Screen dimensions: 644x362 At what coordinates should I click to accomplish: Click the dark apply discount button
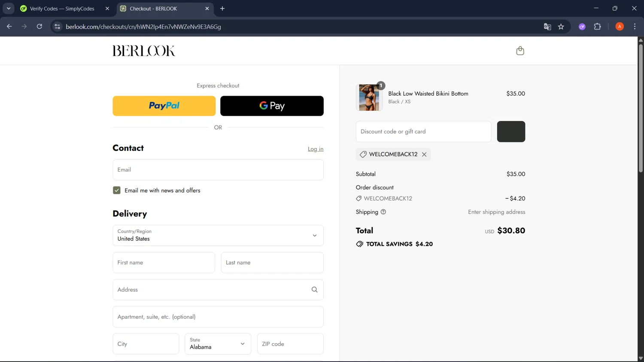pos(511,131)
